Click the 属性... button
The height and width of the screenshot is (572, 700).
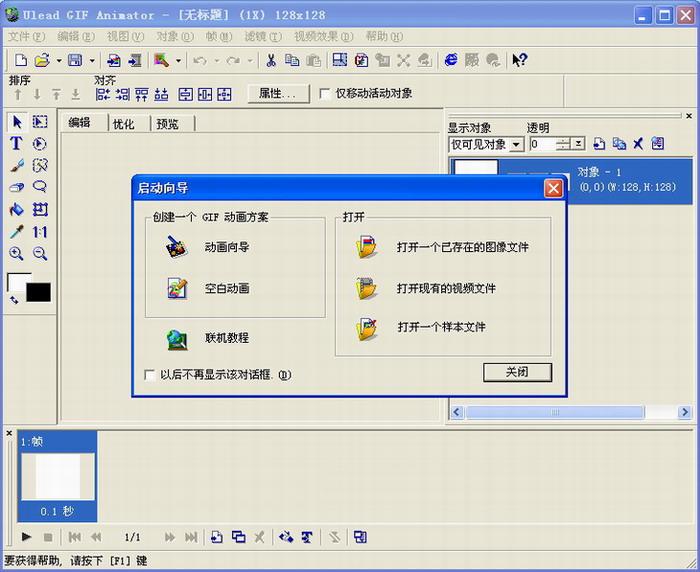coord(278,93)
